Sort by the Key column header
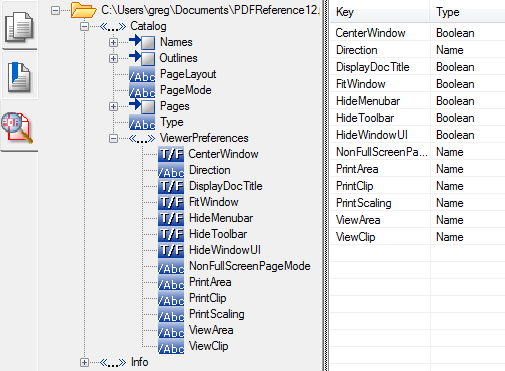 pos(380,12)
